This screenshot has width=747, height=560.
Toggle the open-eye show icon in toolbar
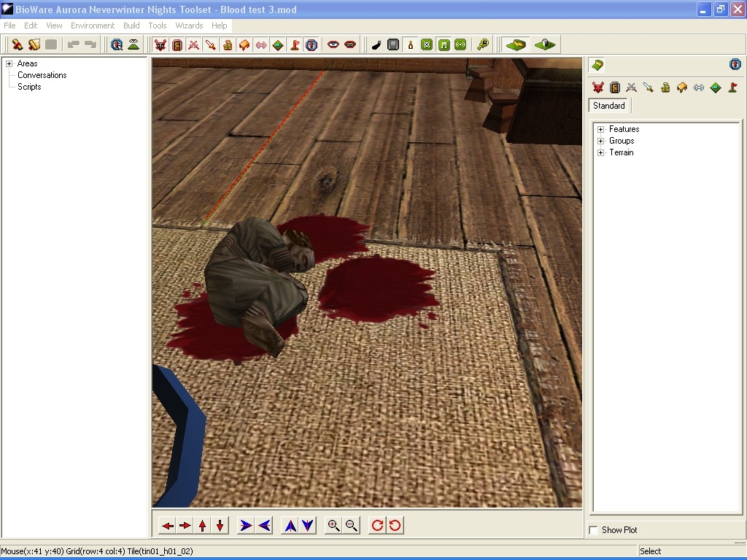(333, 44)
